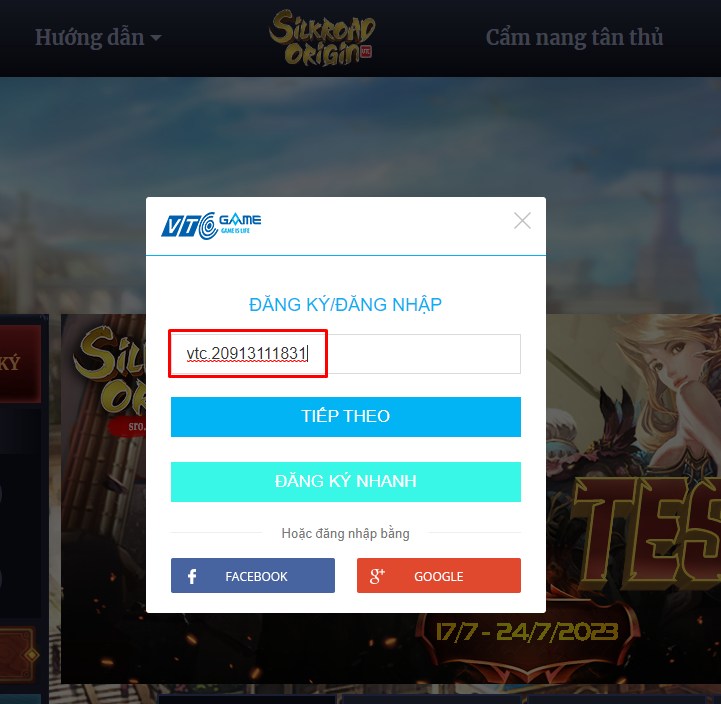Go to Cẩm nang tân thủ
Screen dimensions: 721x704
tap(574, 38)
